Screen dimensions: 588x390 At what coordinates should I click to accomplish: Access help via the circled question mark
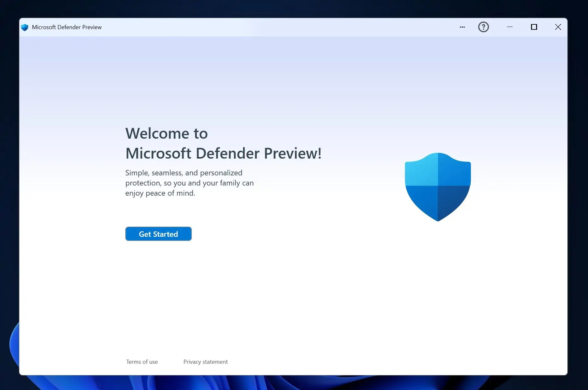point(483,27)
